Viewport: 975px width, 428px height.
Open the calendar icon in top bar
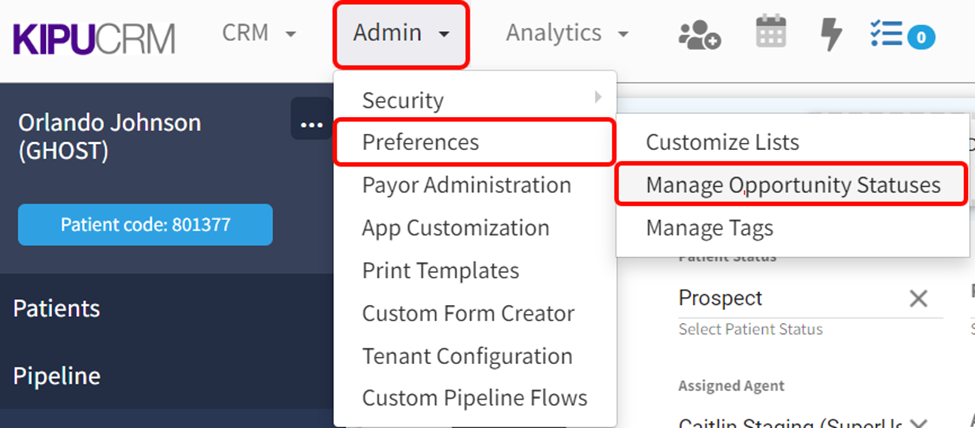coord(771,33)
